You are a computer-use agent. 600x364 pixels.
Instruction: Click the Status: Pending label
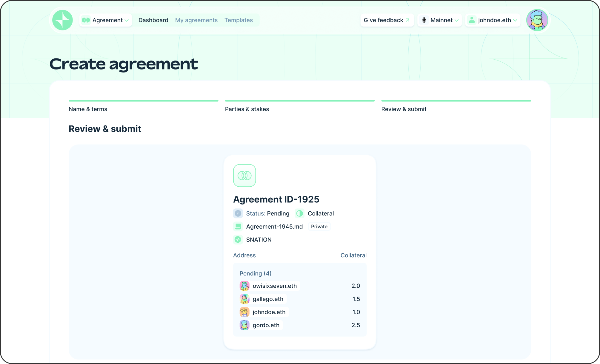tap(268, 213)
